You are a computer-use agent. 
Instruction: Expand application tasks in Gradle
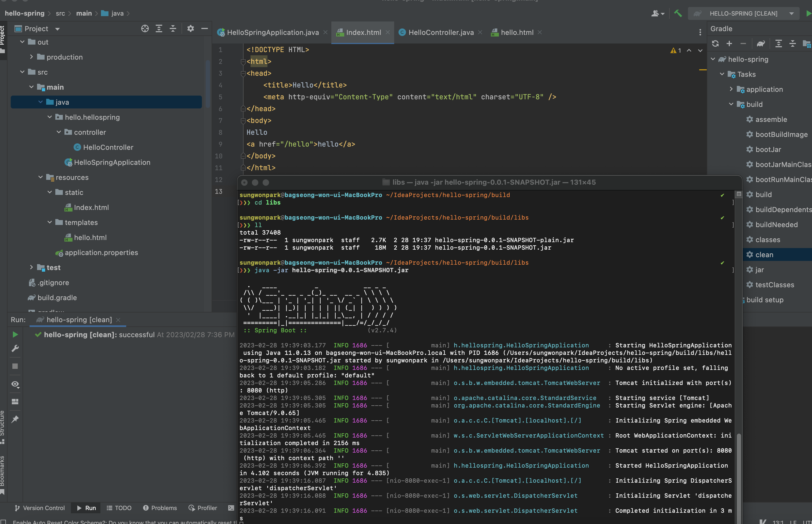tap(731, 89)
